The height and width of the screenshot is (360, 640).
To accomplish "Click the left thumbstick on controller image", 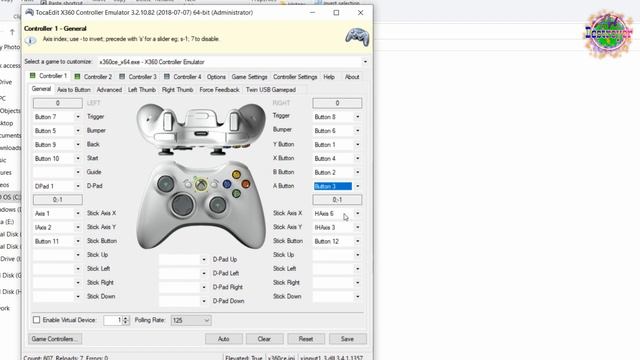I will coord(166,184).
